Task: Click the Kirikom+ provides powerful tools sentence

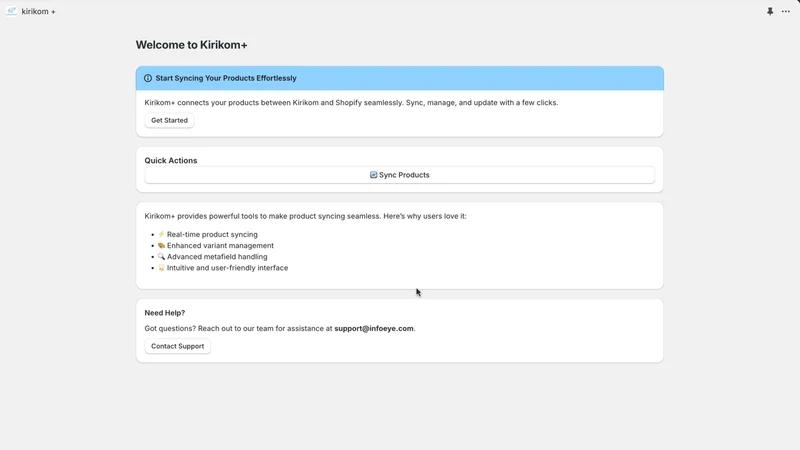Action: coord(305,216)
